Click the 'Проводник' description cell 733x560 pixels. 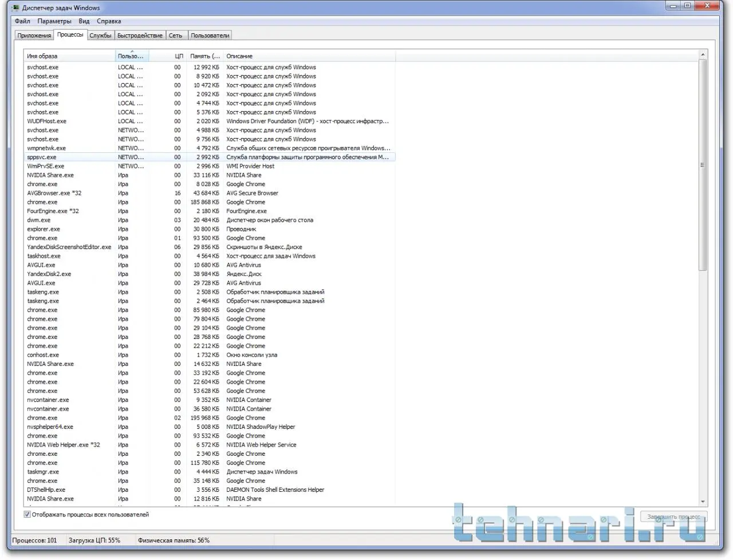click(241, 229)
